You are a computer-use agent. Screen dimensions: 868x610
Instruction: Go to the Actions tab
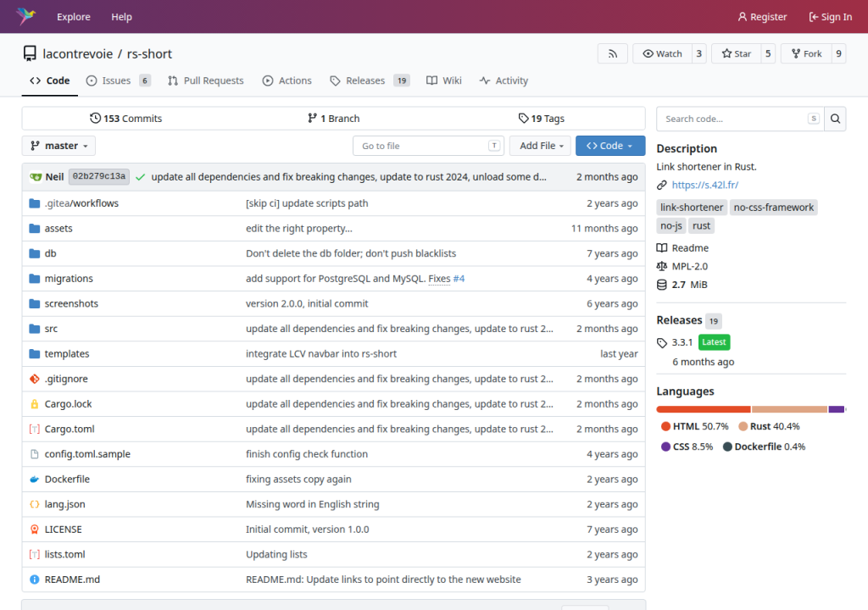(x=287, y=80)
